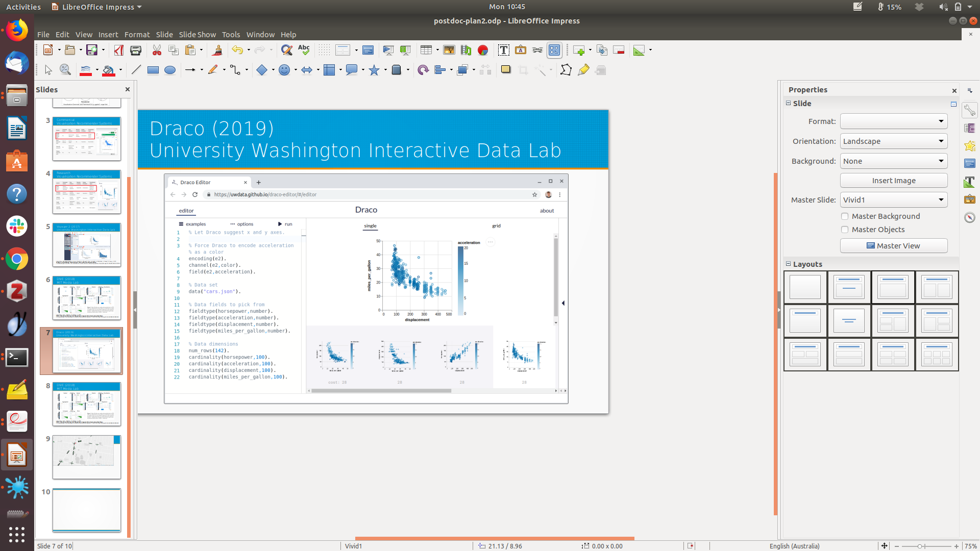Click the Insert Chart icon
980x551 pixels.
tap(482, 50)
